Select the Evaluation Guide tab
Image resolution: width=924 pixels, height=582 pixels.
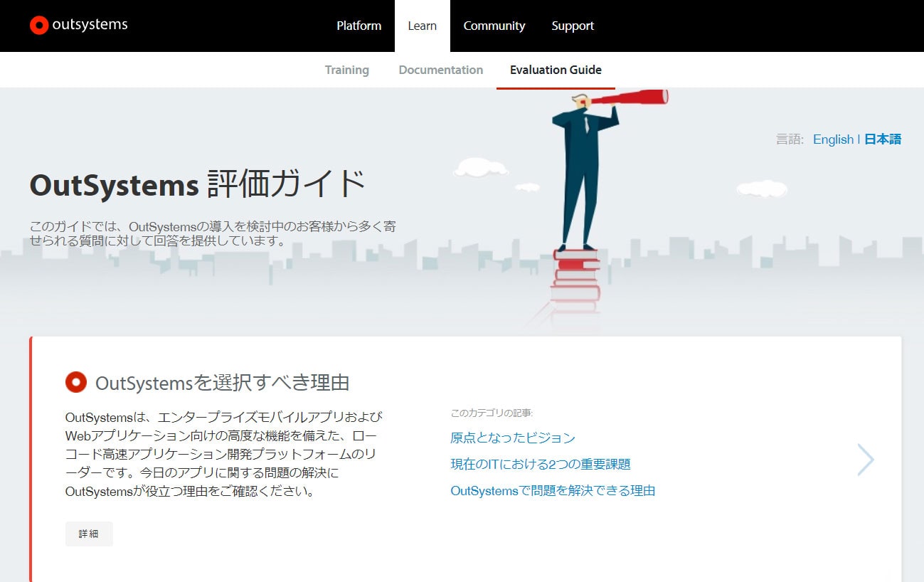(556, 70)
